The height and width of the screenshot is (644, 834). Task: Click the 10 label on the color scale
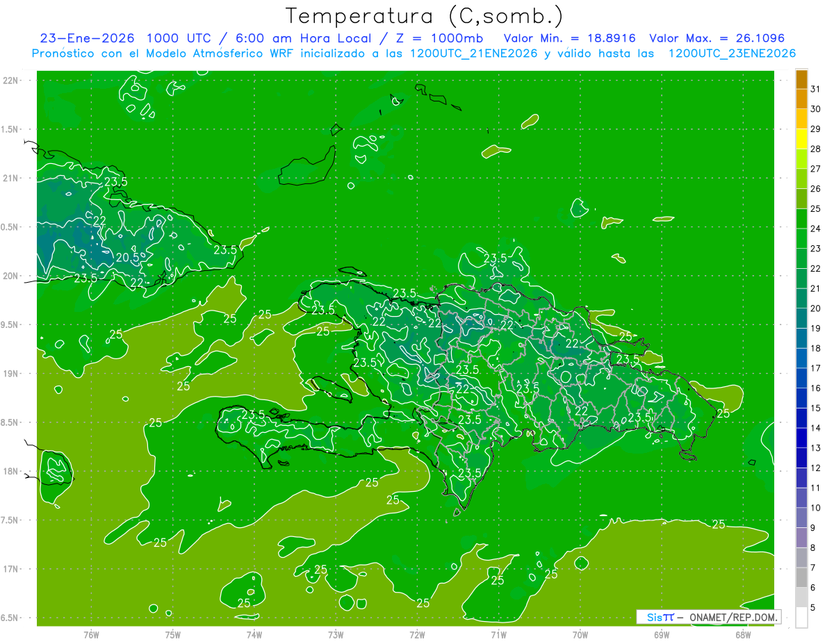[x=815, y=508]
